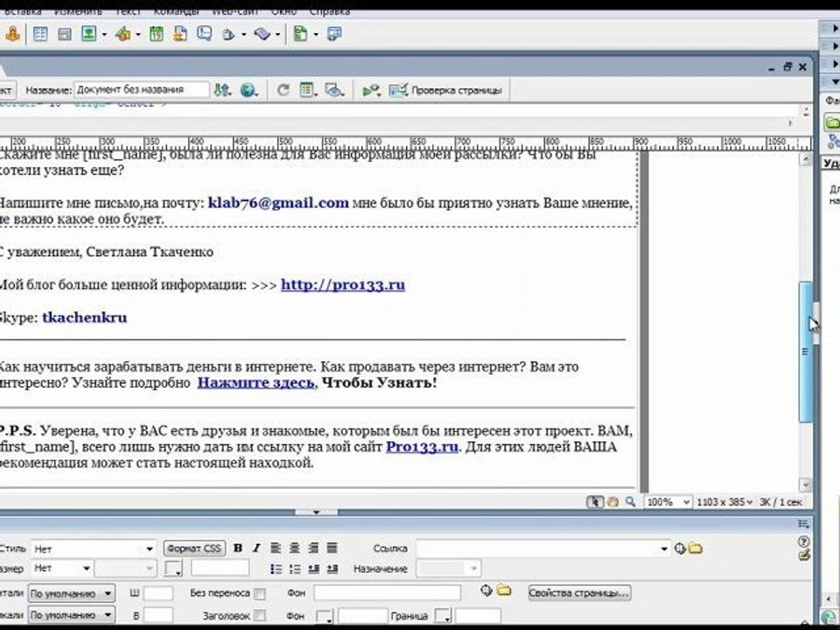Viewport: 840px width, 630px height.
Task: Click the Формат CSS button
Action: coord(193,548)
